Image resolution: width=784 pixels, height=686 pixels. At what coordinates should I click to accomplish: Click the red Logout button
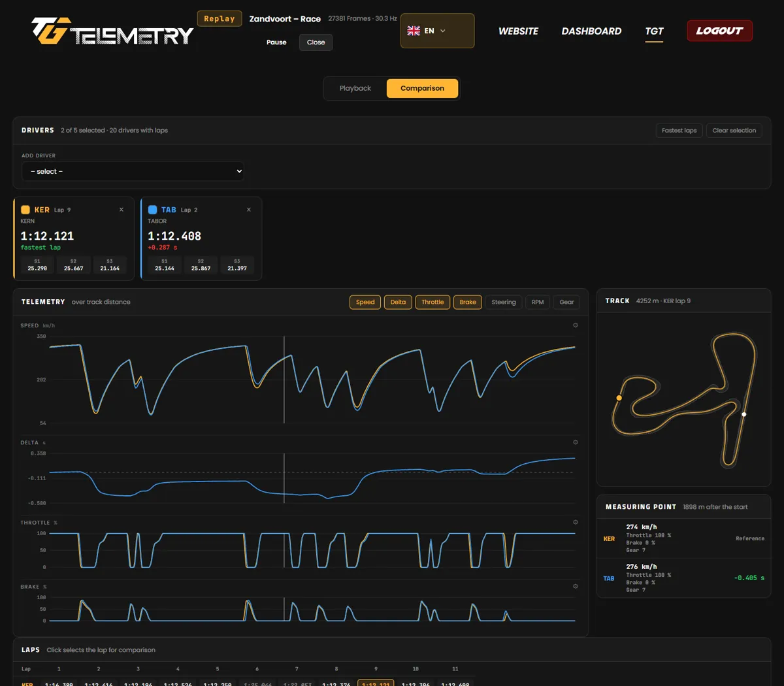pos(719,31)
